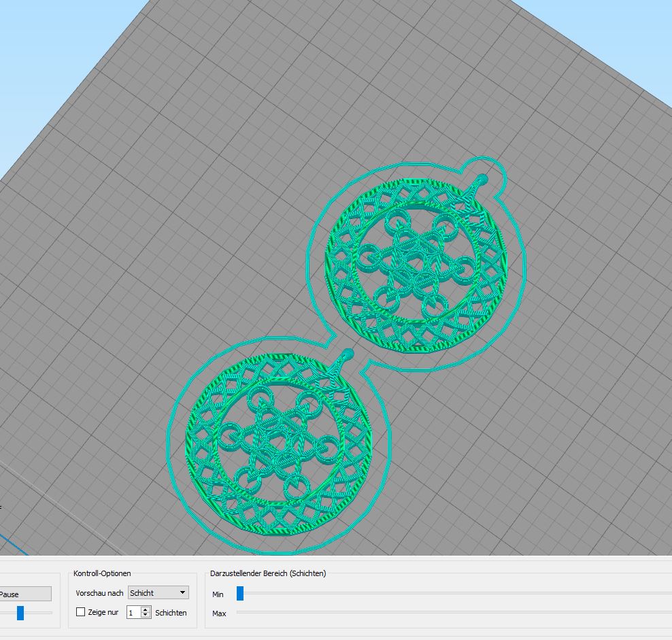Screen dimensions: 672x640
Task: Increase the Schichten count with up arrow
Action: (146, 609)
